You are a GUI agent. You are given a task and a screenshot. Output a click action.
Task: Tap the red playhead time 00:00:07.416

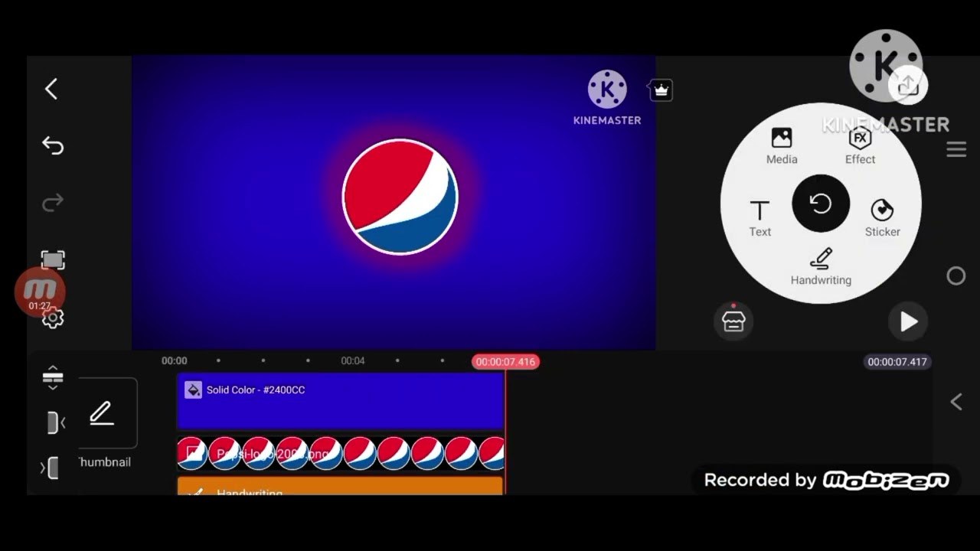pyautogui.click(x=505, y=361)
